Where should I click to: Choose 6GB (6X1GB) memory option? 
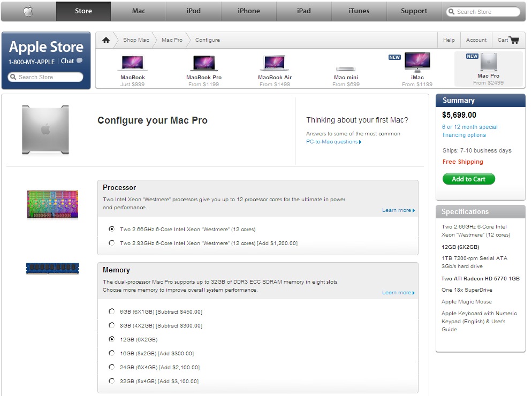click(x=112, y=311)
